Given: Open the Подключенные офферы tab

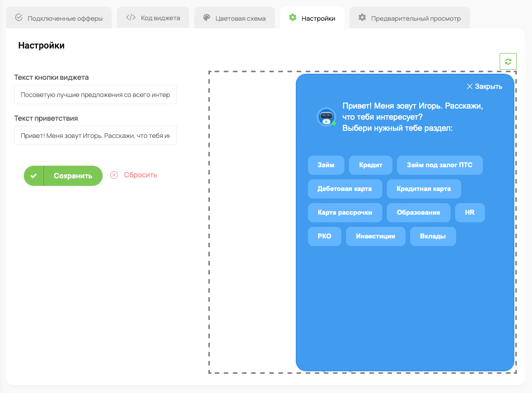Looking at the screenshot, I should [x=59, y=18].
